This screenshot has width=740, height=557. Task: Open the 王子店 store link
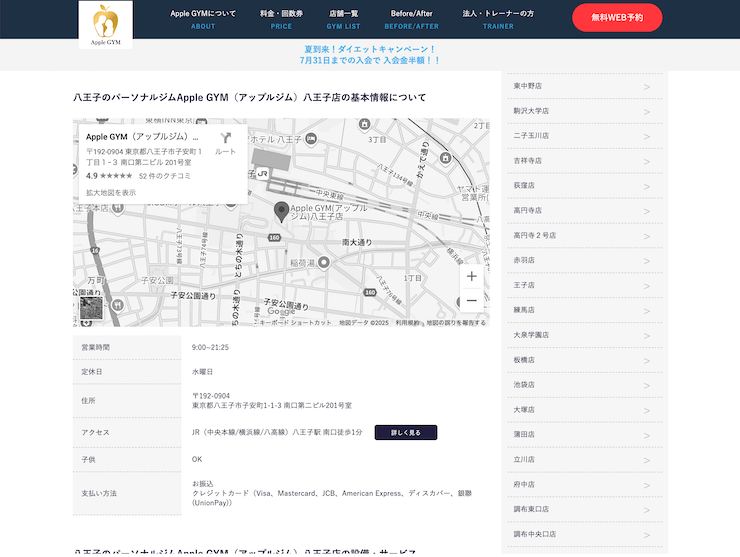(585, 285)
